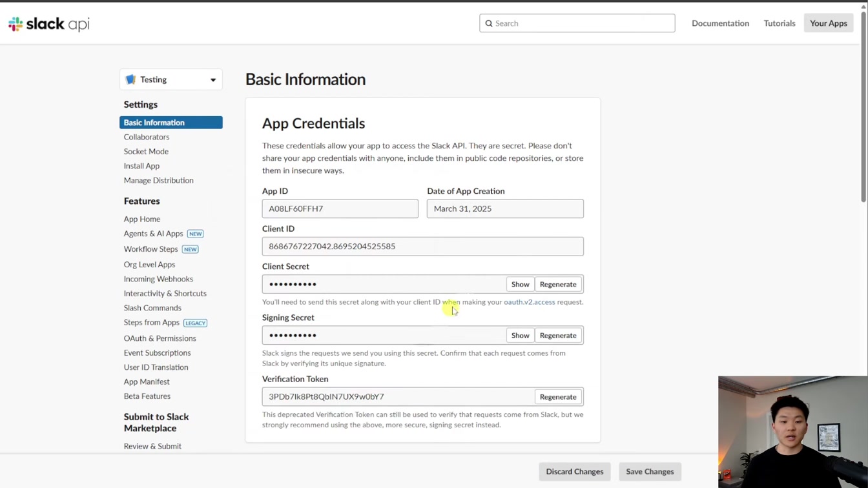Screen dimensions: 868x488
Task: Click Submit to Slack Marketplace heading
Action: point(156,422)
